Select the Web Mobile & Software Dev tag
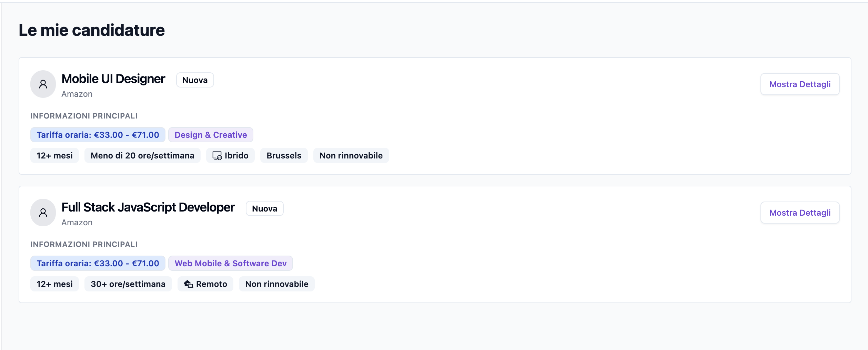 (230, 263)
